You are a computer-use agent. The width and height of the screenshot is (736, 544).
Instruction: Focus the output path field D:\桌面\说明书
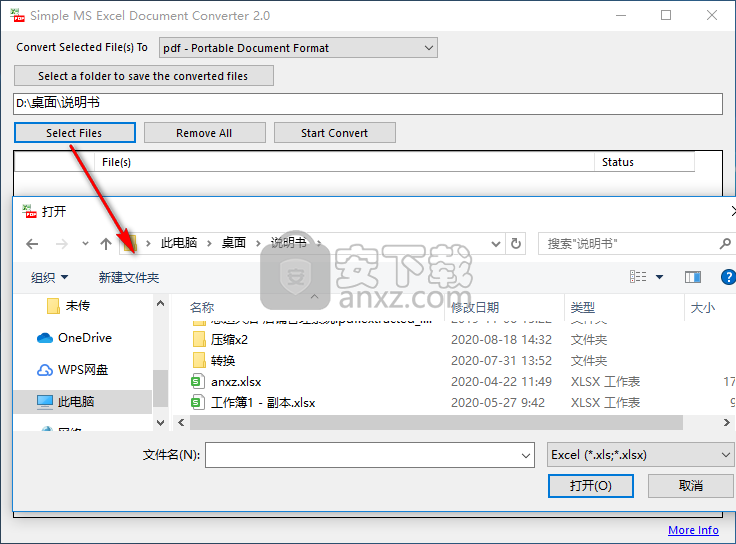pos(368,103)
